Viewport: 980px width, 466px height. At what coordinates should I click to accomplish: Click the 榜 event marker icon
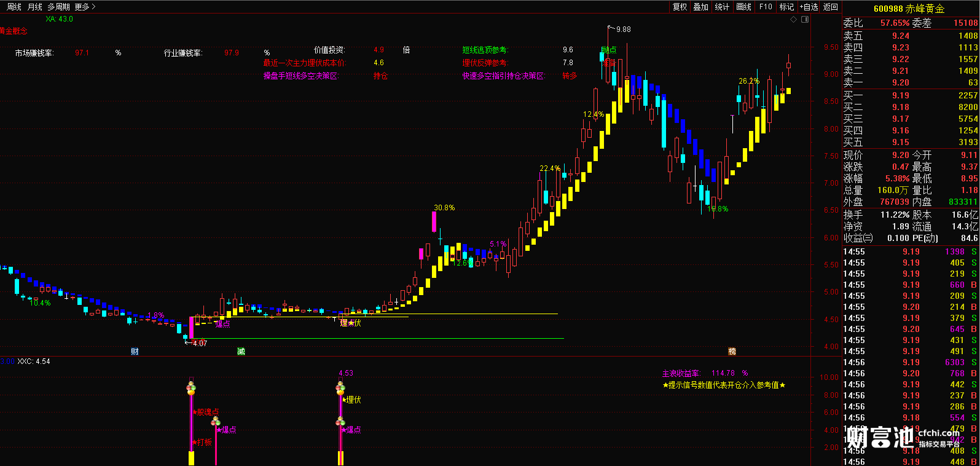point(732,351)
